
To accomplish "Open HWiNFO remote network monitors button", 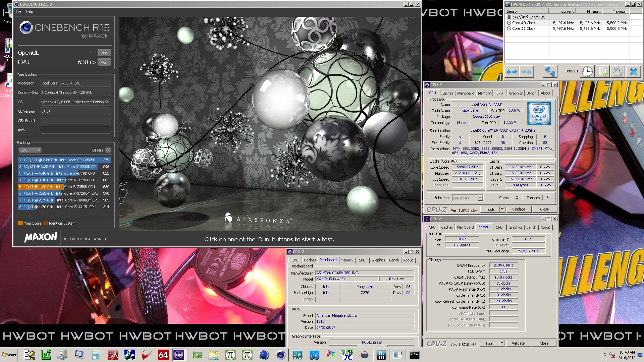I will pyautogui.click(x=550, y=72).
